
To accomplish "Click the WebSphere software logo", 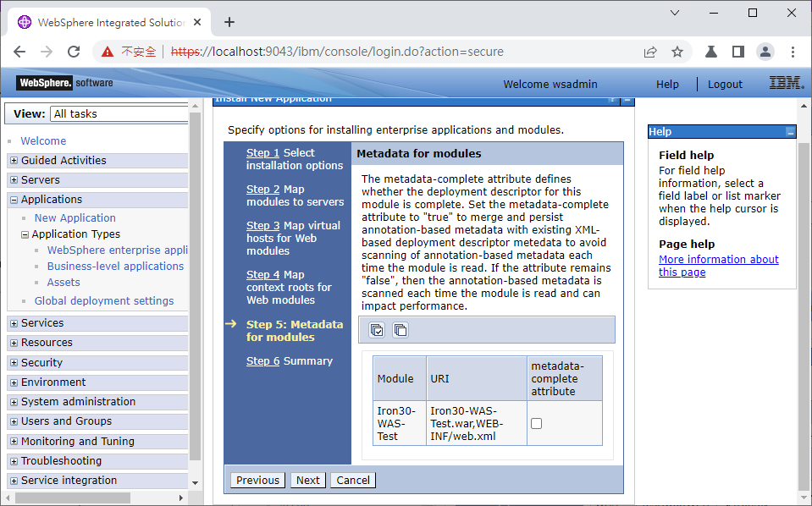I will 65,83.
